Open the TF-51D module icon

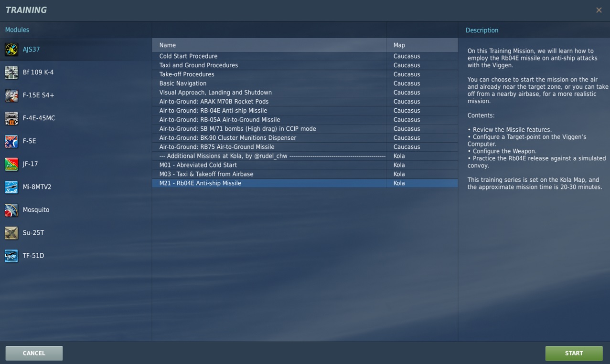tap(11, 256)
